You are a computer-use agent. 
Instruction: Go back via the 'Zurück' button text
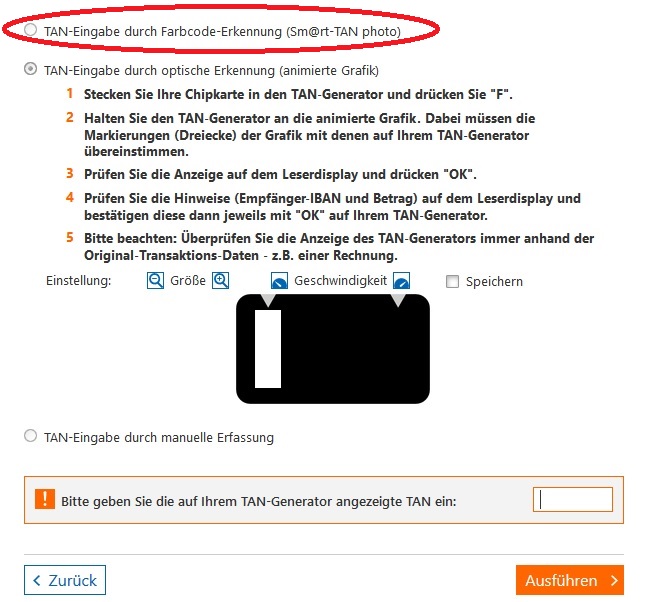click(x=72, y=581)
